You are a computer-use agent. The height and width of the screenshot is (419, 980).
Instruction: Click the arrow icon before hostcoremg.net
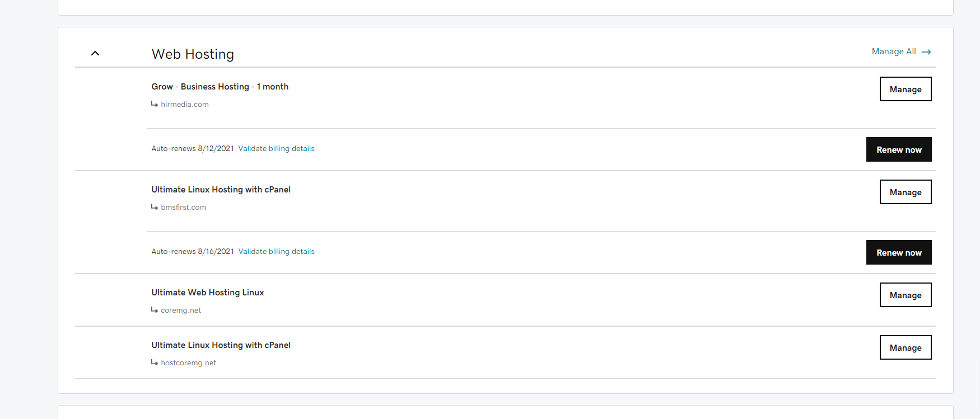point(155,362)
